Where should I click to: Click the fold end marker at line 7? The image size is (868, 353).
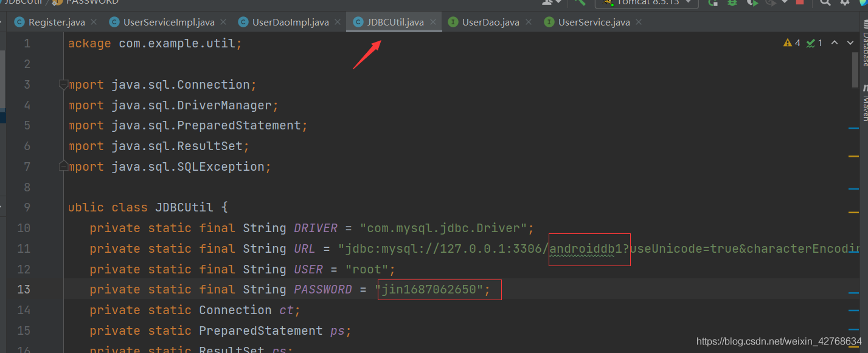[63, 165]
